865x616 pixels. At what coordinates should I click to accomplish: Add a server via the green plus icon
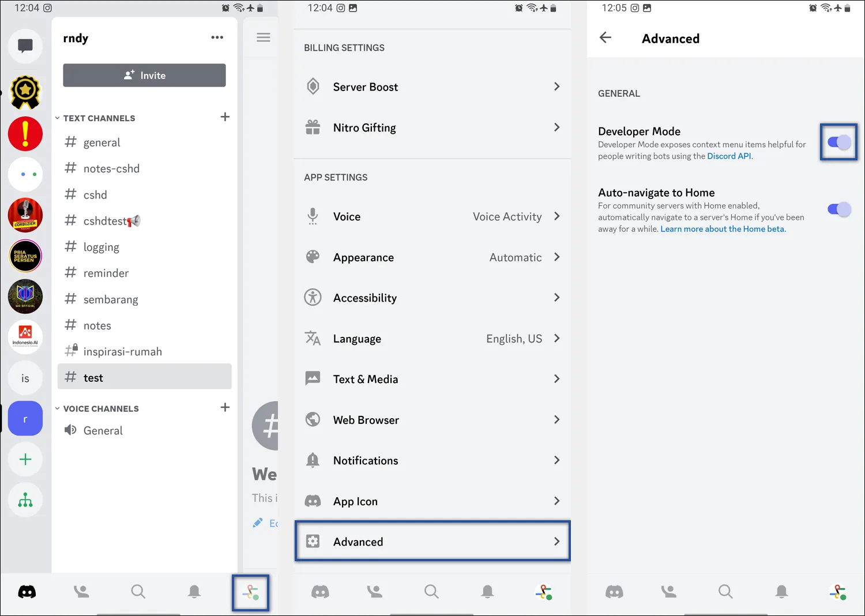coord(25,459)
